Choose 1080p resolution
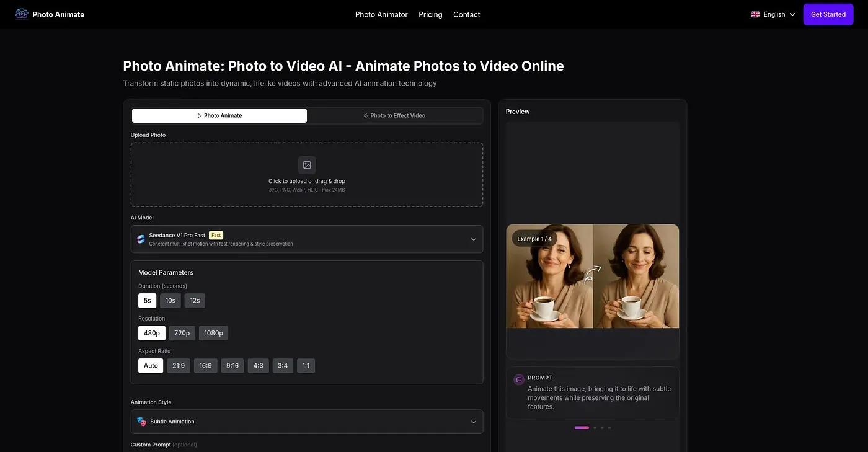The image size is (868, 452). (213, 333)
